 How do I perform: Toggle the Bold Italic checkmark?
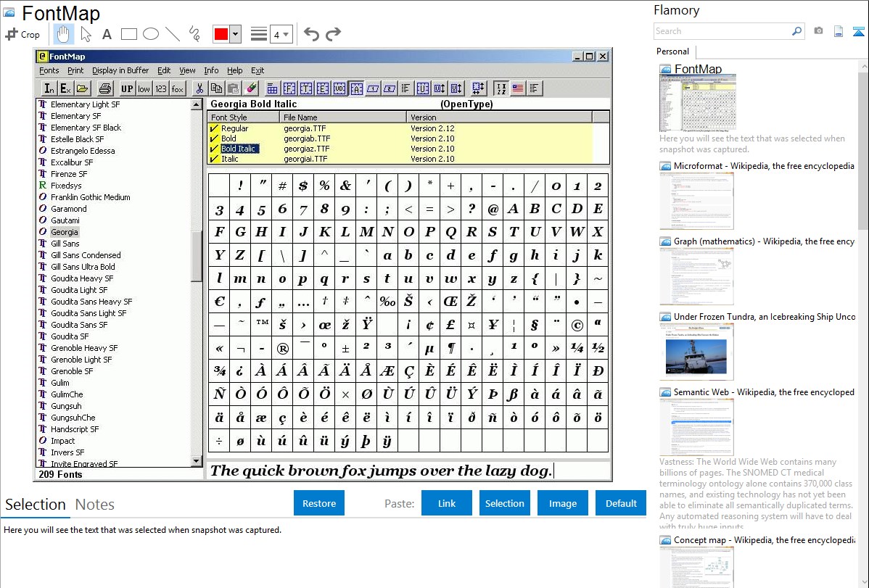tap(214, 149)
